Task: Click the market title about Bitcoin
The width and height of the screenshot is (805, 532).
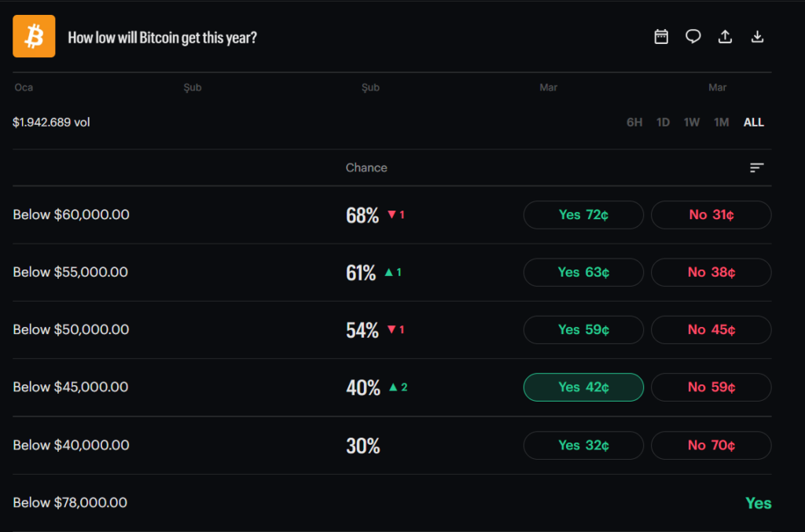Action: point(162,38)
